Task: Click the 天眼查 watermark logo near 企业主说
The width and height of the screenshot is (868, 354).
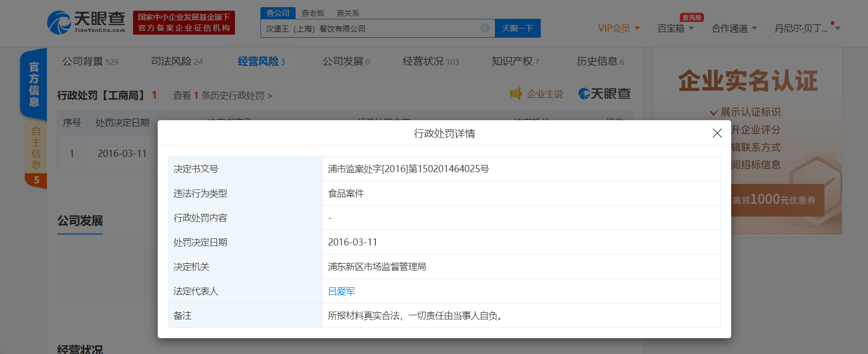Action: (x=604, y=94)
